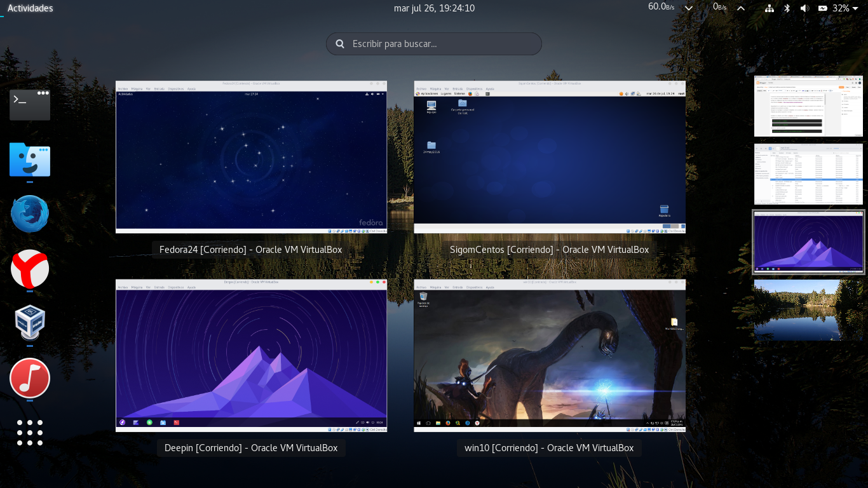This screenshot has height=488, width=868.
Task: Click the wired network status icon
Action: coord(770,8)
